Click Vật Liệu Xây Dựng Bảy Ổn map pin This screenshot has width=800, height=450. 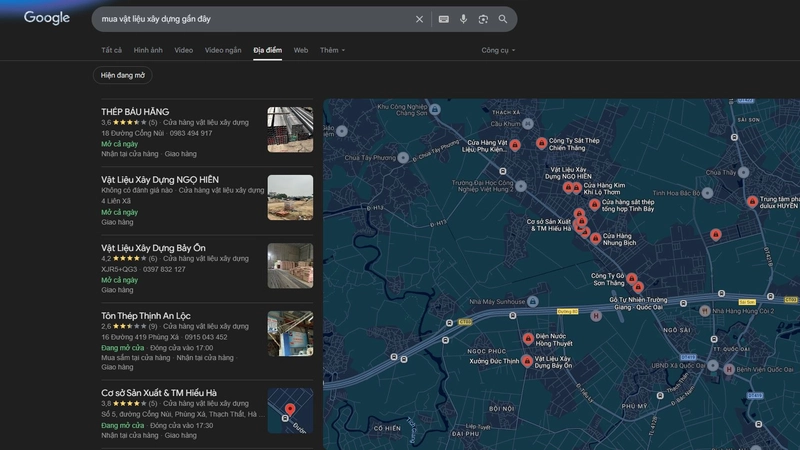527,361
